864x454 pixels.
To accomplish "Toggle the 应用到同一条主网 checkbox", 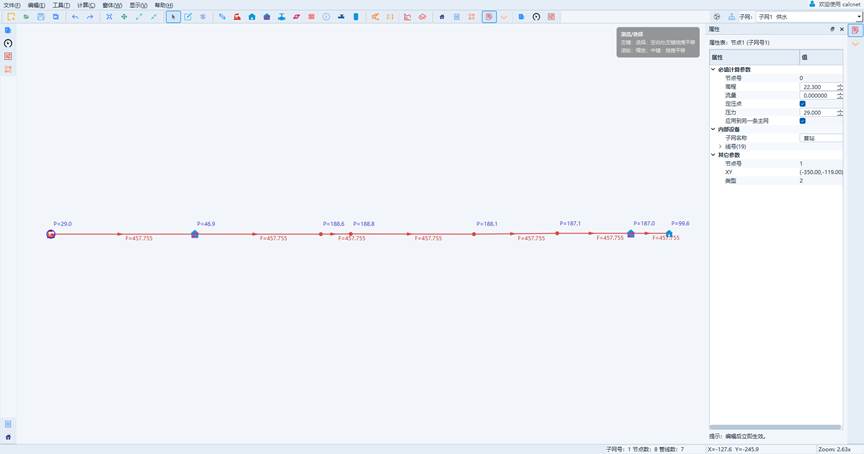I will [x=802, y=121].
